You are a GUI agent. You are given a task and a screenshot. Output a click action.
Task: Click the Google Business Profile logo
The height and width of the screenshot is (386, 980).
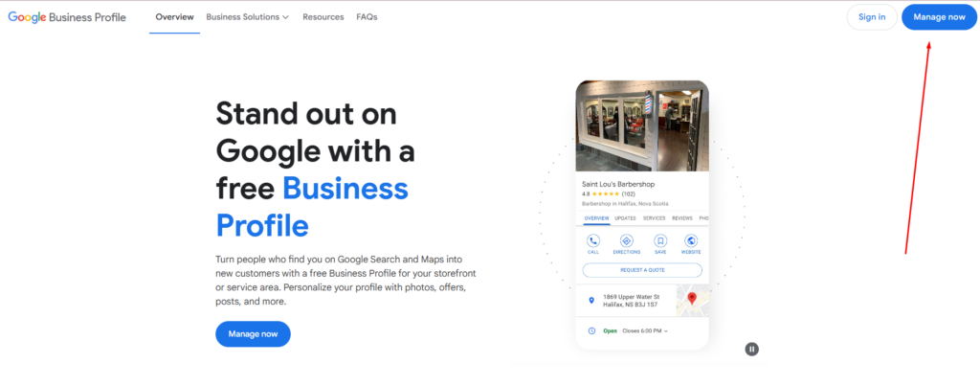pos(67,17)
